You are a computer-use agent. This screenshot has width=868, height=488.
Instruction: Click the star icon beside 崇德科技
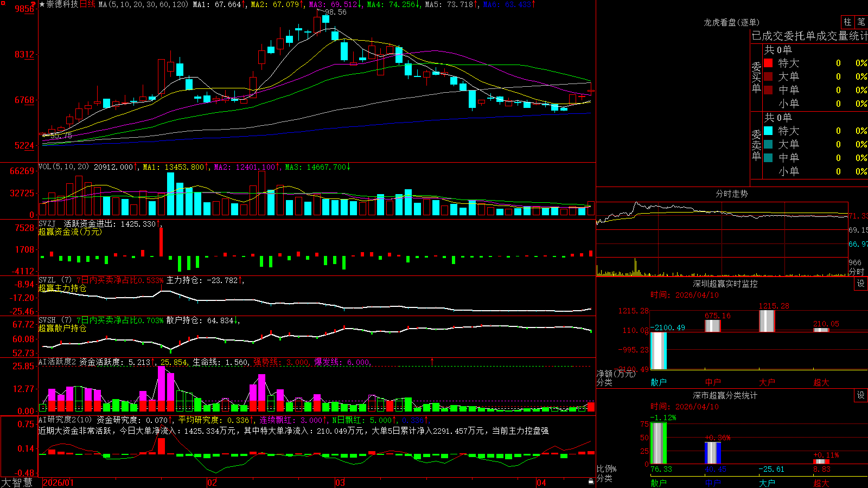(42, 4)
